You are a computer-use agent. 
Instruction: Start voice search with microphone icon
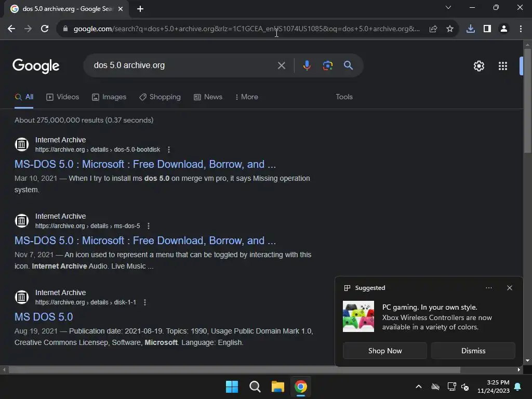click(x=307, y=65)
